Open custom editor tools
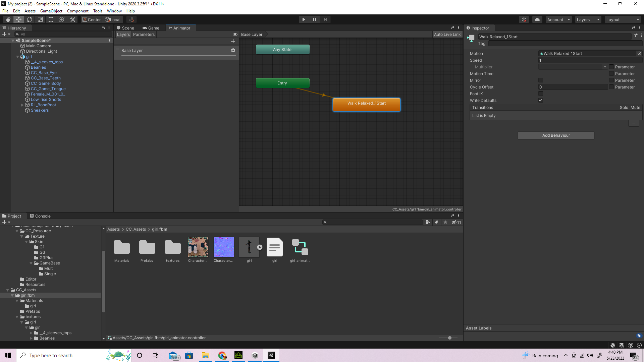This screenshot has width=644, height=362. pyautogui.click(x=72, y=19)
